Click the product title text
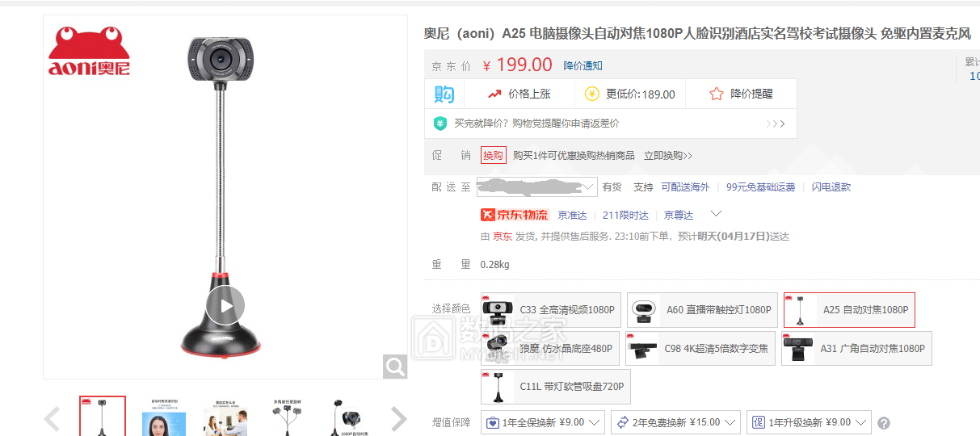980x436 pixels. [x=698, y=33]
